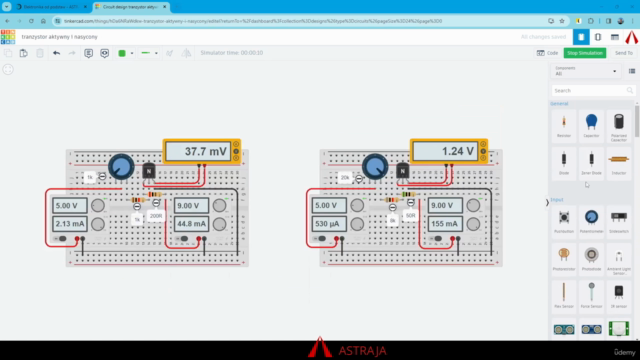This screenshot has height=360, width=640.
Task: Toggle the 5.00 V power supply switch on left breadboard
Action: tap(61, 239)
